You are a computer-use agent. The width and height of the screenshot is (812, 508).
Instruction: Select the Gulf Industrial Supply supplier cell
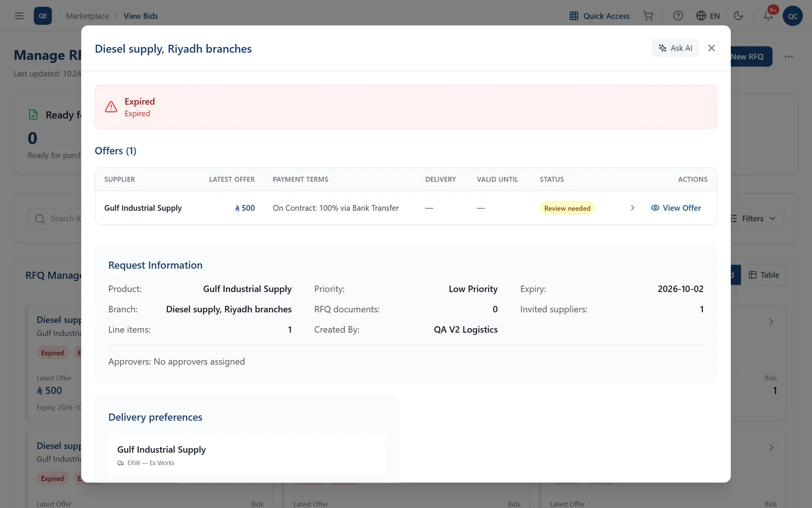pos(143,208)
